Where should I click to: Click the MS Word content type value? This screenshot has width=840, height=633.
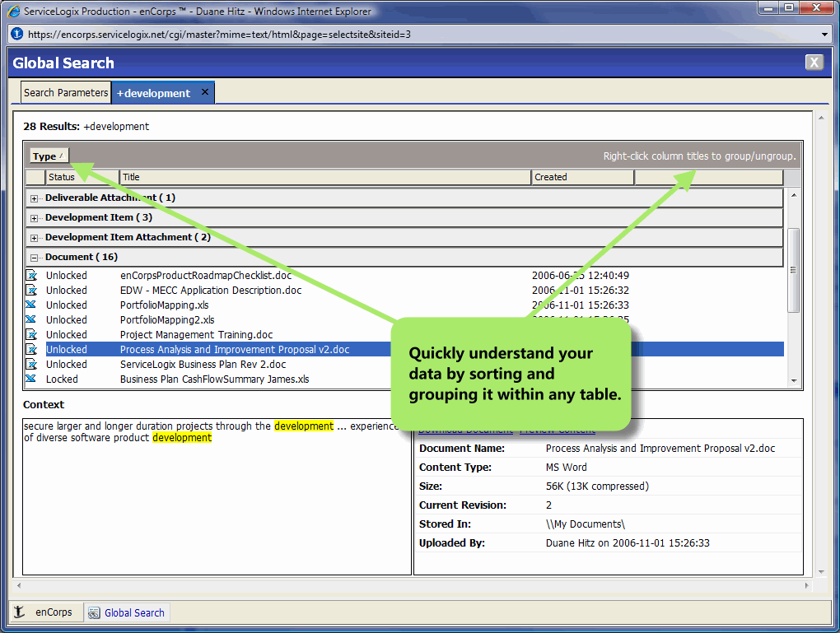(567, 467)
